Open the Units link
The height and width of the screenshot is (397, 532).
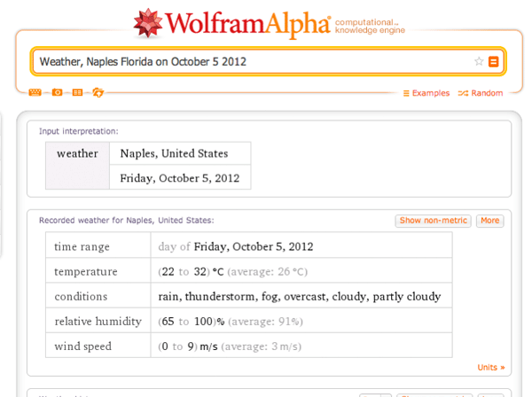[491, 368]
